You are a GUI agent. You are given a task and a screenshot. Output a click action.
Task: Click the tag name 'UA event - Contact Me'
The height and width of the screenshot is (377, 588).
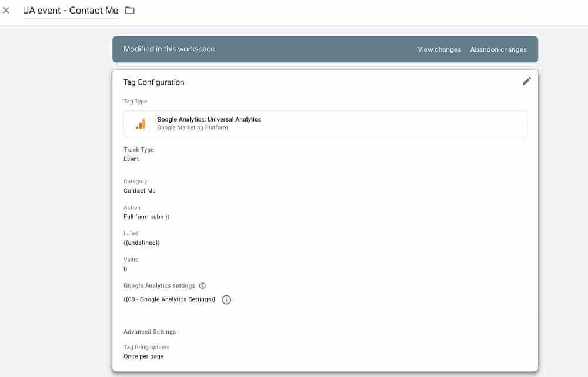pyautogui.click(x=71, y=11)
